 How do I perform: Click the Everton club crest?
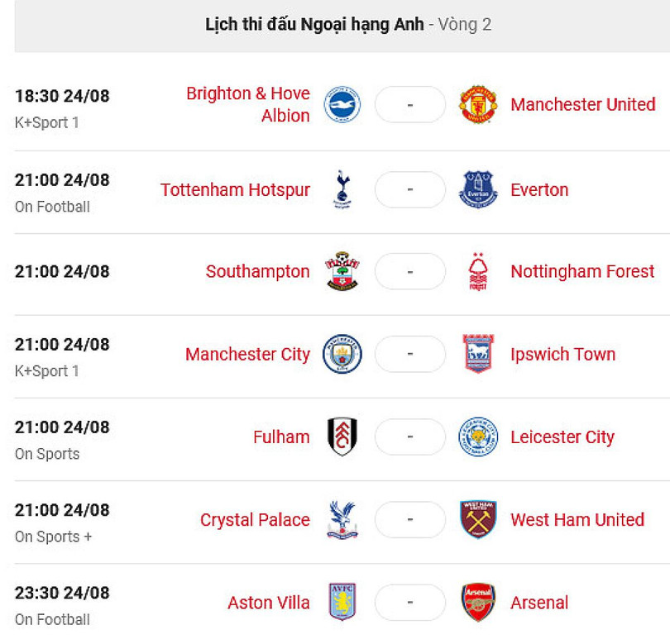click(x=478, y=189)
